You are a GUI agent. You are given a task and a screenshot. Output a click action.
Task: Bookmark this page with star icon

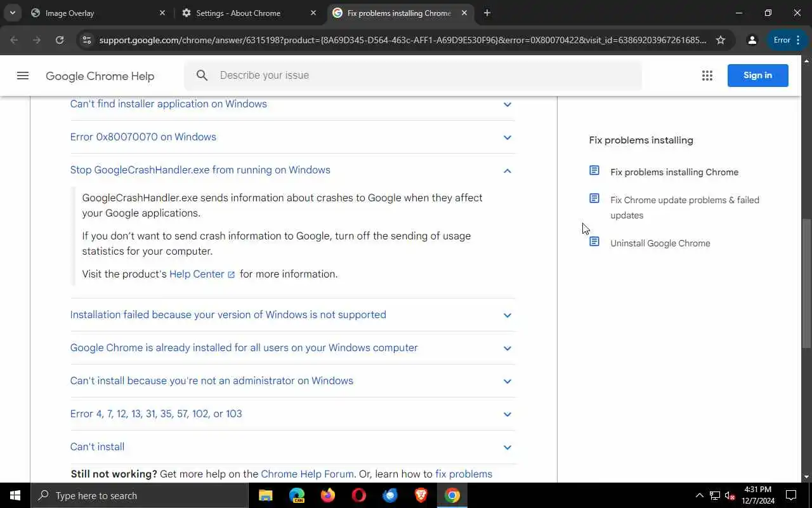721,40
